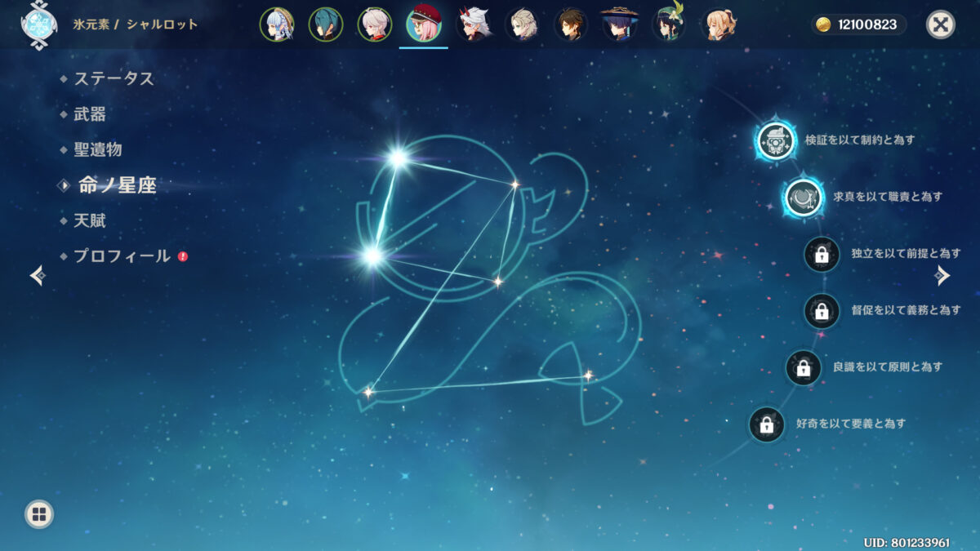Open the 天賦 menu
This screenshot has height=551, width=980.
90,220
